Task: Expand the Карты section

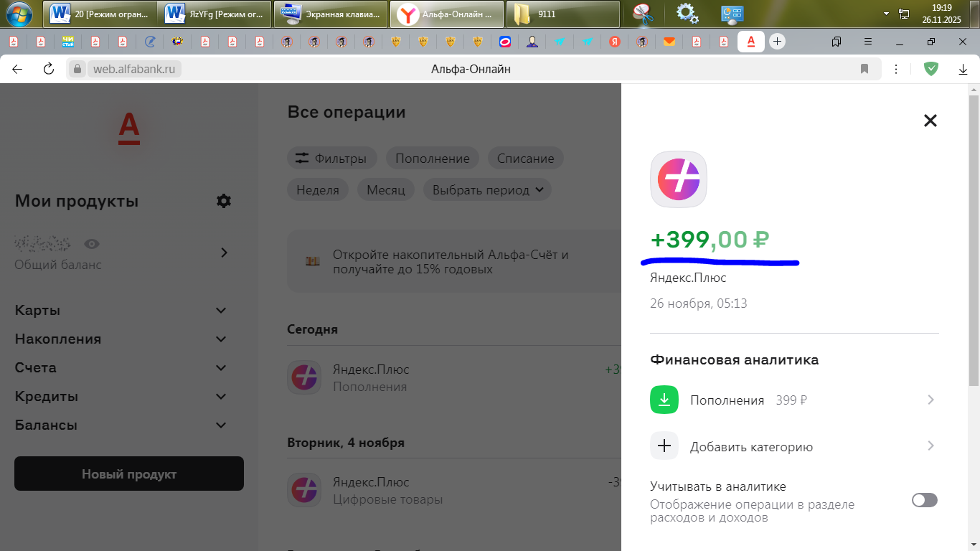Action: click(x=221, y=311)
